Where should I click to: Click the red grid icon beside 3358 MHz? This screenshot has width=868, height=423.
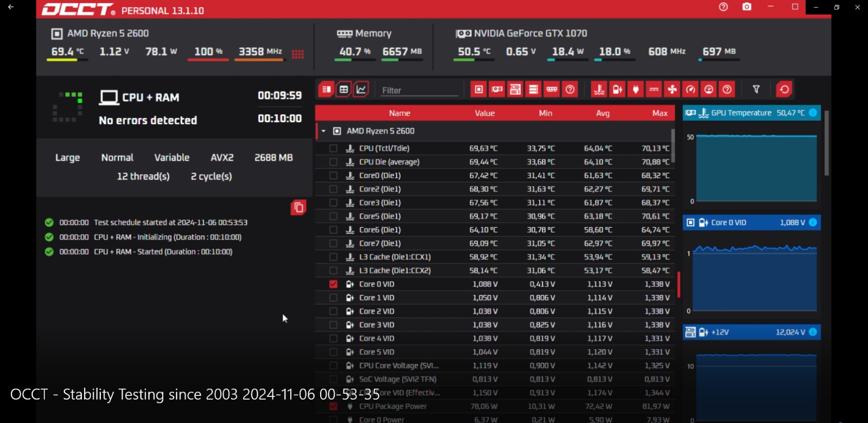click(298, 54)
